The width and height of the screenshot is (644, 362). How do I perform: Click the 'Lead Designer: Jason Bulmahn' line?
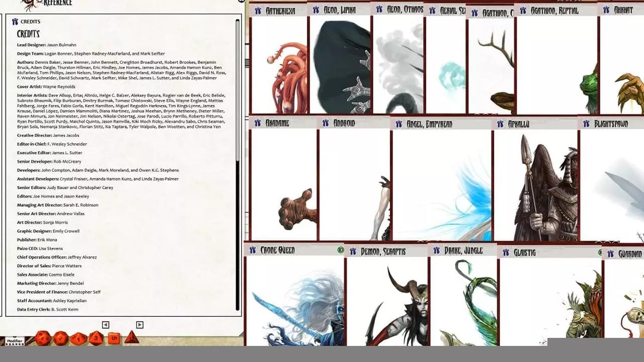pos(47,45)
